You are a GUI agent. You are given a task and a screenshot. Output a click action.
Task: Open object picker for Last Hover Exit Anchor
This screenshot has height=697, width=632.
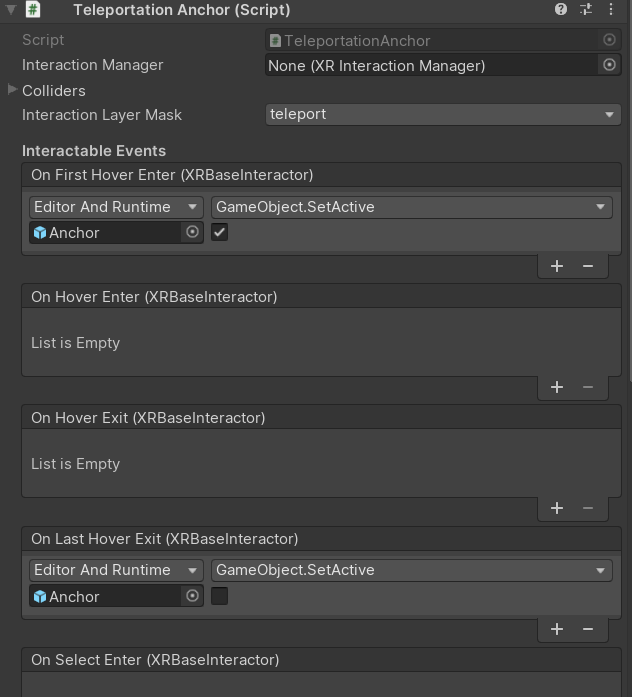point(193,596)
